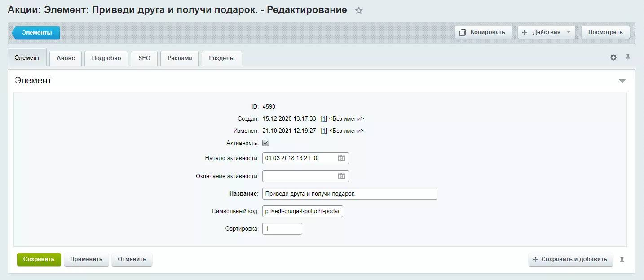Click modified date 21.10.2021 12:19:27
Viewport: 644px width, 280px height.
pyautogui.click(x=289, y=131)
